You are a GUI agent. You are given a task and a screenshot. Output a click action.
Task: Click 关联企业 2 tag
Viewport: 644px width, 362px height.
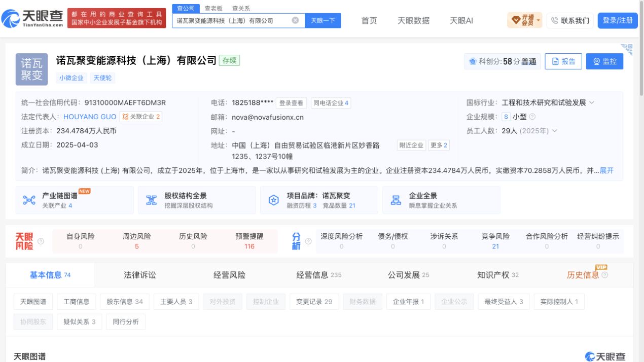coord(141,117)
